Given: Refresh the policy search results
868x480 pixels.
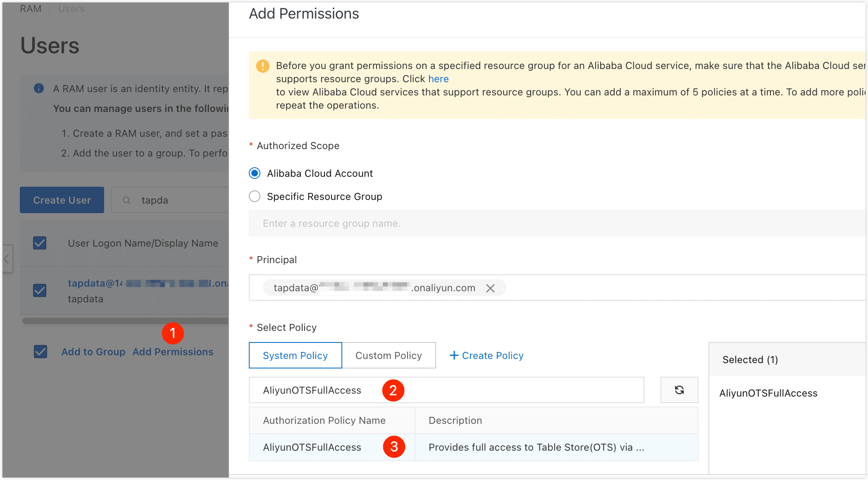Looking at the screenshot, I should 679,390.
